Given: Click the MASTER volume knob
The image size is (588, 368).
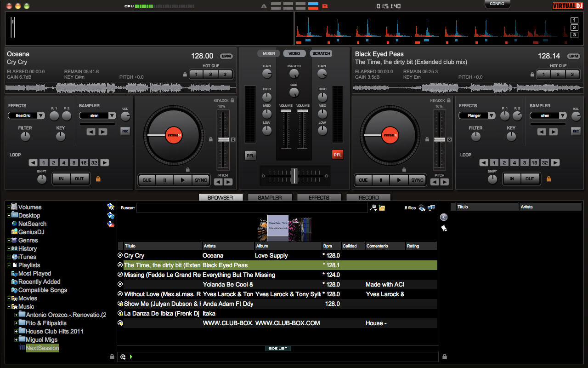Looking at the screenshot, I should pyautogui.click(x=294, y=74).
